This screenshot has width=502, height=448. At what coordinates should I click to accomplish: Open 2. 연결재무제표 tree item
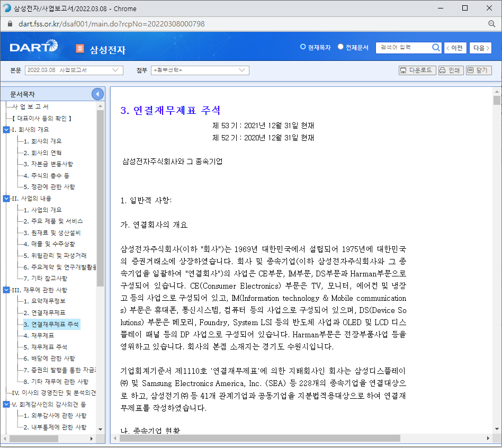pyautogui.click(x=44, y=312)
